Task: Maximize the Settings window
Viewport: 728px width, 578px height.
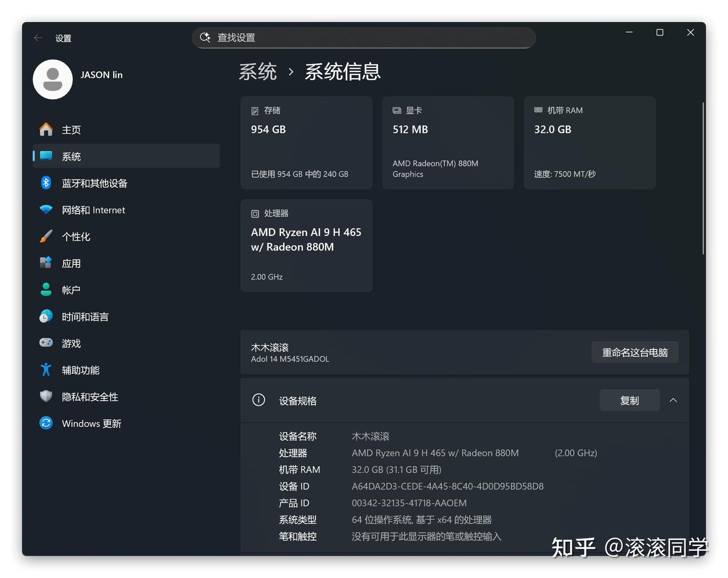Action: pyautogui.click(x=660, y=32)
